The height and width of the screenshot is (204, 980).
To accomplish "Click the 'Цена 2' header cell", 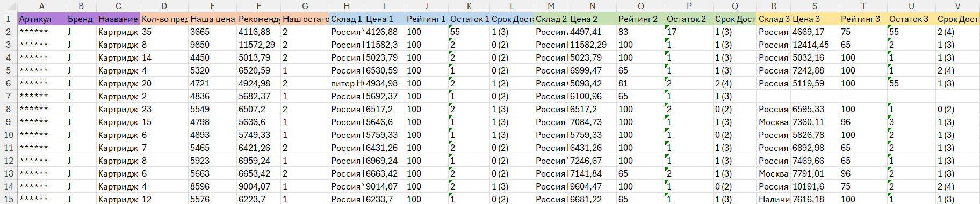I will click(592, 19).
